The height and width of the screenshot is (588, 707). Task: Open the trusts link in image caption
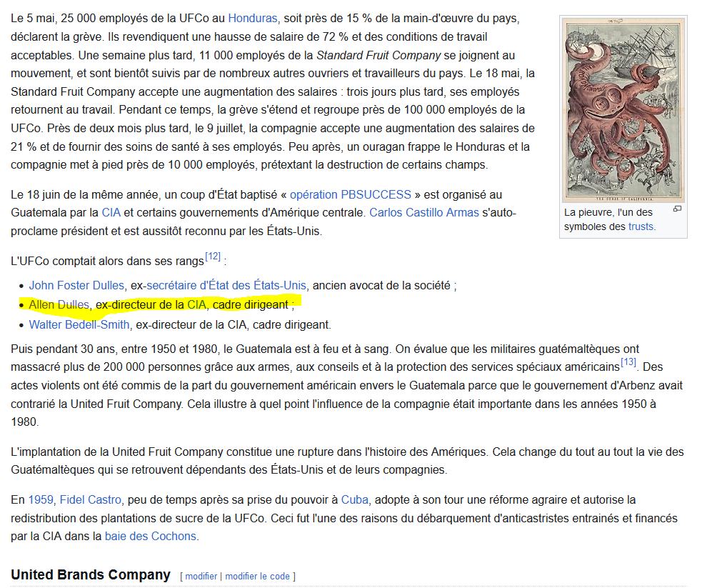tap(641, 226)
